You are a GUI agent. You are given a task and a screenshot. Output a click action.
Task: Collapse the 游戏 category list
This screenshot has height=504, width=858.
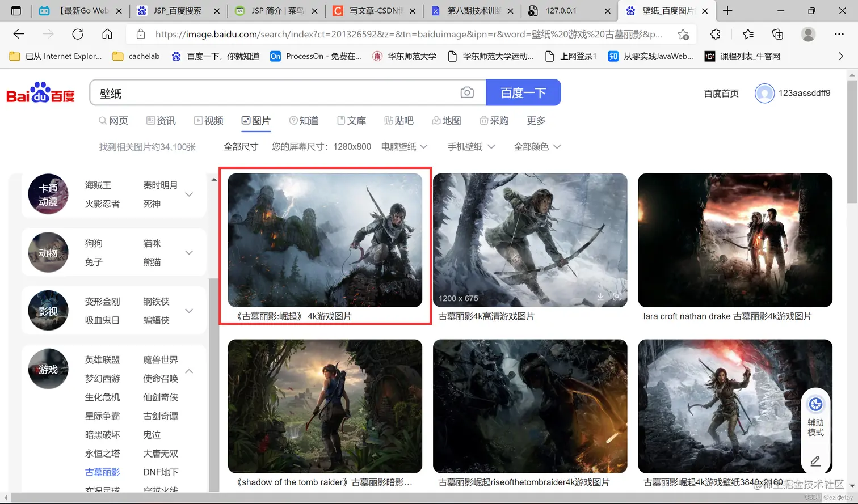click(189, 371)
